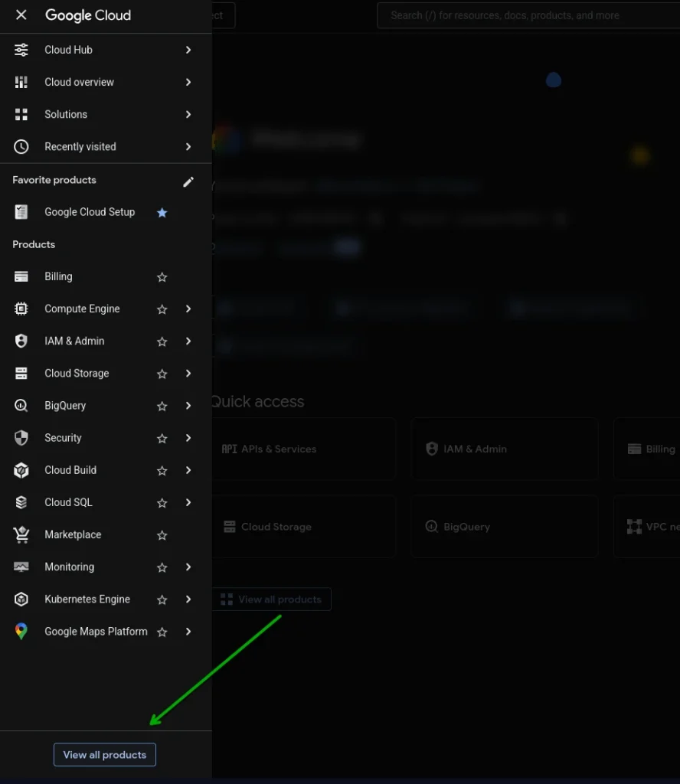Viewport: 680px width, 784px height.
Task: Click the BigQuery magnifier icon
Action: (21, 406)
